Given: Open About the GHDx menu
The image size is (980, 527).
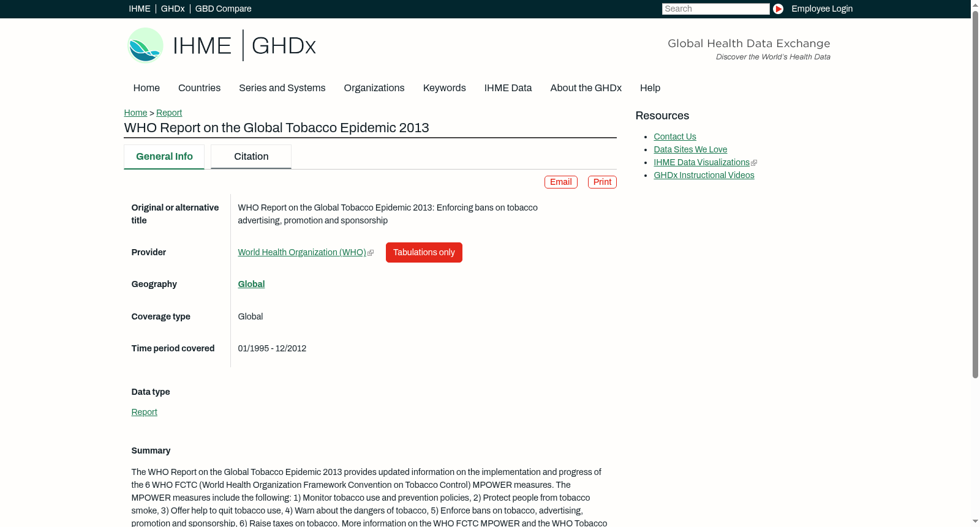Looking at the screenshot, I should pyautogui.click(x=586, y=88).
